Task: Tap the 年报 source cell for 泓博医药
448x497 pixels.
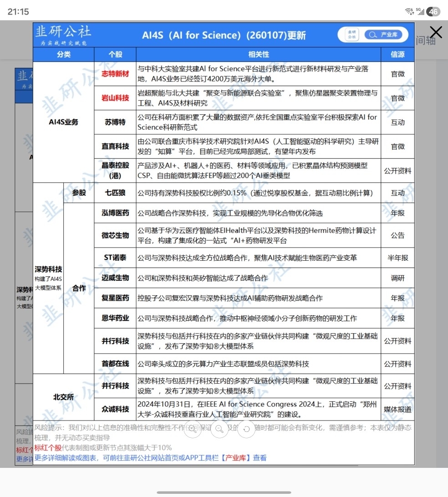Action: [x=397, y=213]
